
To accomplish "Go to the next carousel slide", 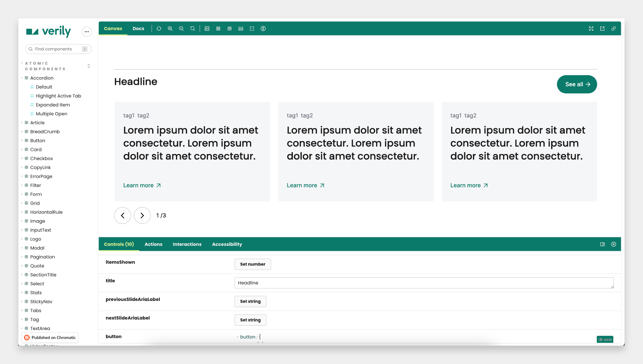I will pos(142,216).
